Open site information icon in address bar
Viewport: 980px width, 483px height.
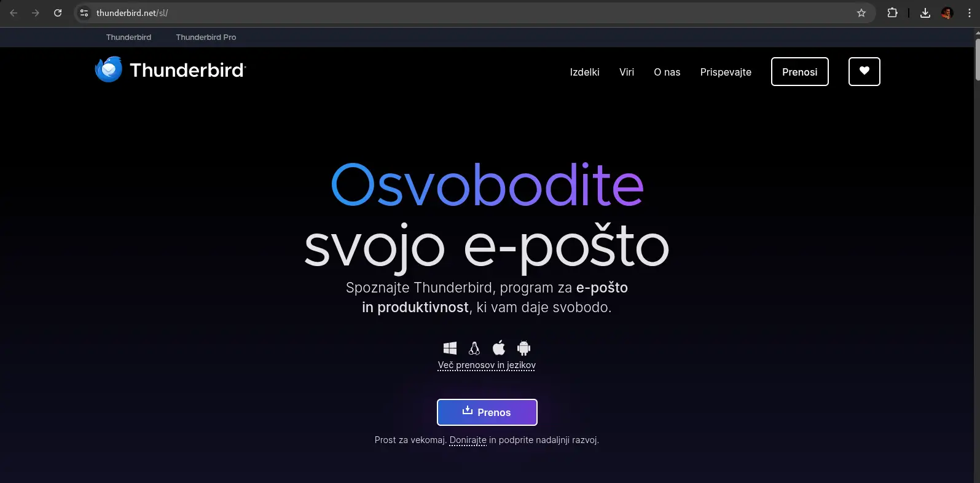click(85, 13)
